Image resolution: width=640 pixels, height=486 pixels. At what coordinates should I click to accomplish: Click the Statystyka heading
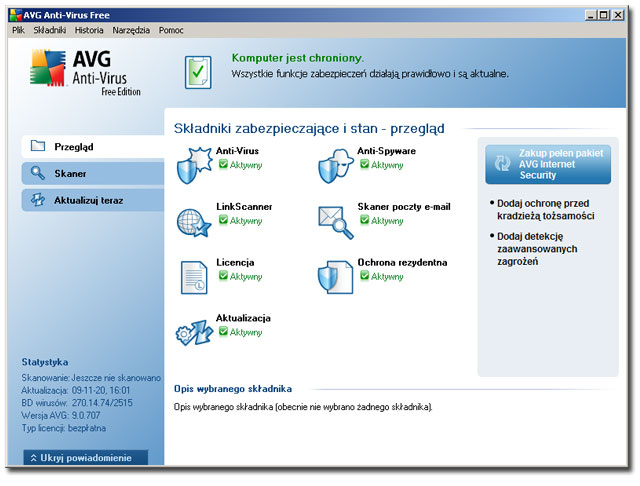(45, 362)
